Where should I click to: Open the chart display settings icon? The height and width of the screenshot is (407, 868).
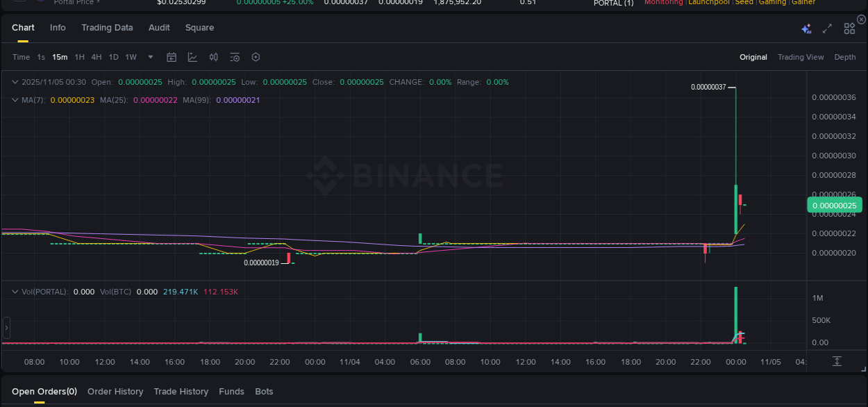tap(234, 57)
